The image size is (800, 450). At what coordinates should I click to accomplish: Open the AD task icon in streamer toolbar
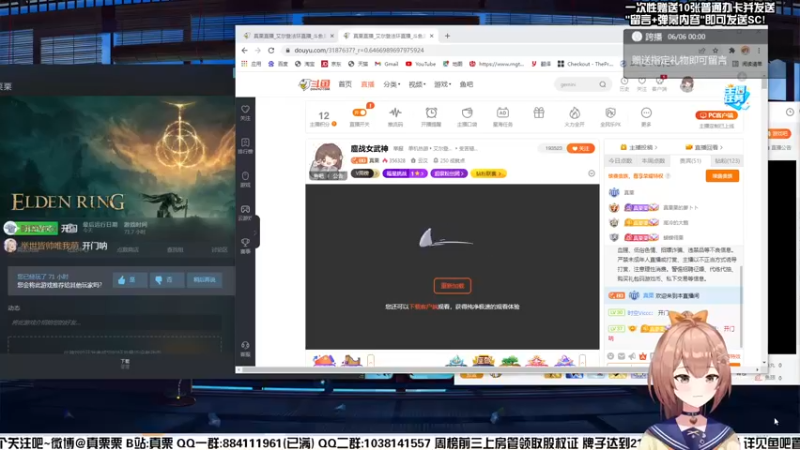(x=503, y=113)
